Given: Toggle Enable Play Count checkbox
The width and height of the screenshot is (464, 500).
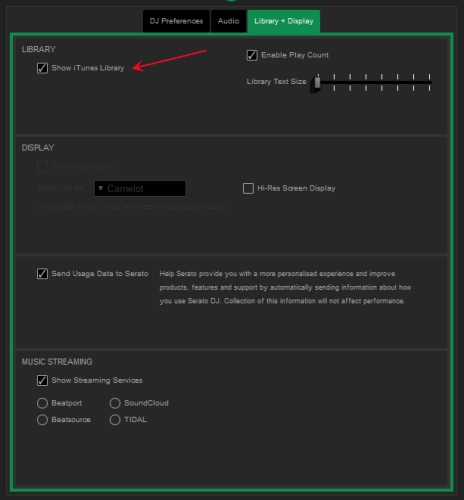Looking at the screenshot, I should pos(252,55).
